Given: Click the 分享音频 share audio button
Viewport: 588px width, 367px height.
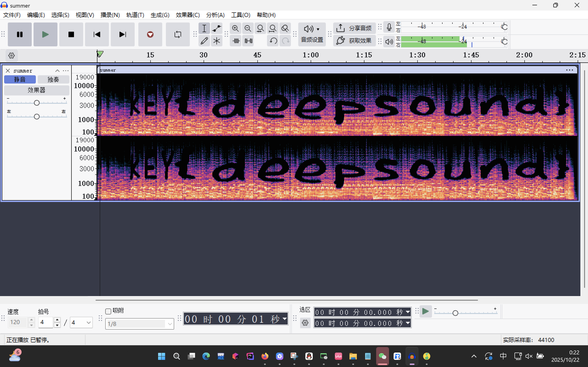Looking at the screenshot, I should tap(354, 28).
